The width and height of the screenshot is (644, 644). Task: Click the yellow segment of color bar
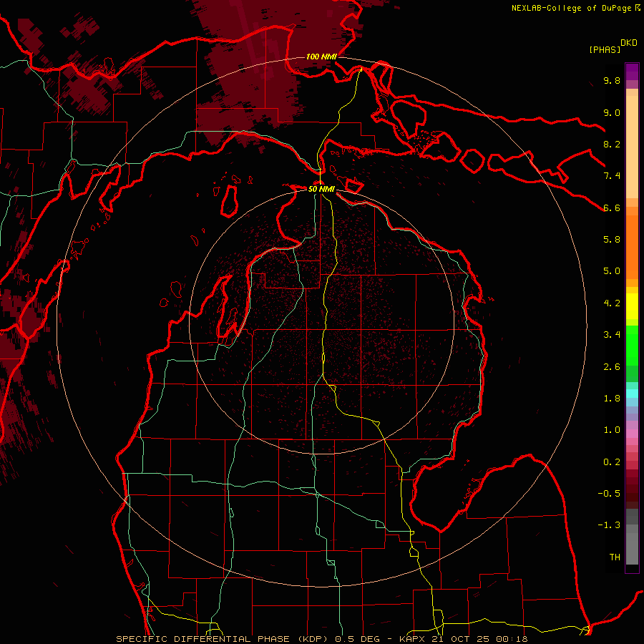click(632, 306)
